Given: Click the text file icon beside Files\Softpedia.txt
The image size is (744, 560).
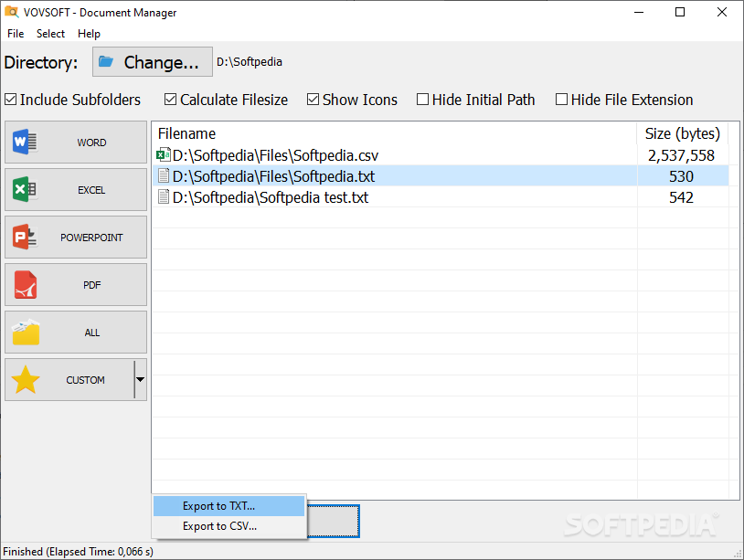Looking at the screenshot, I should tap(164, 176).
